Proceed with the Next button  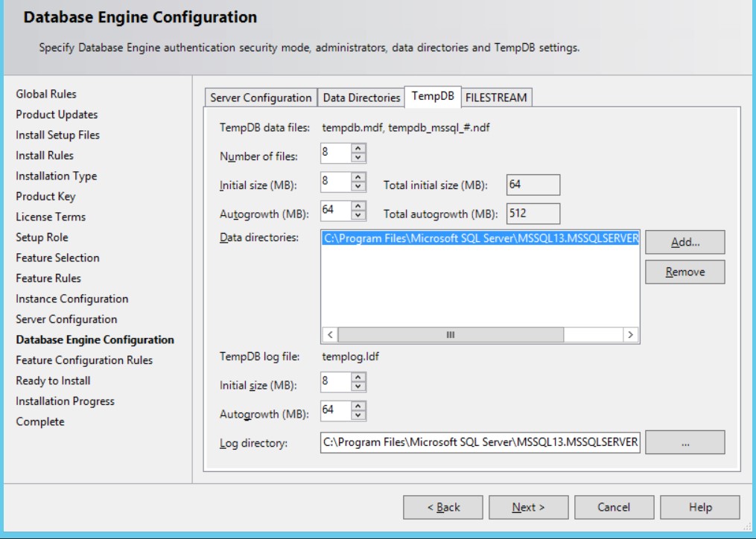tap(528, 507)
